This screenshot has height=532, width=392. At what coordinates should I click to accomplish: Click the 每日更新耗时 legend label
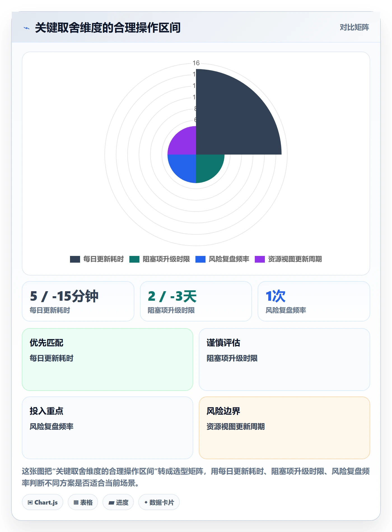(x=103, y=259)
